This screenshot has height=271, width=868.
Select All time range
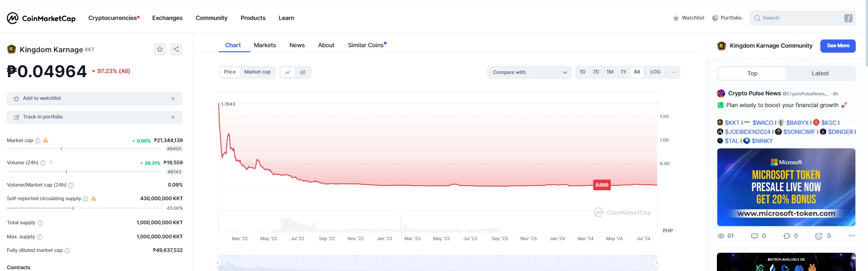pyautogui.click(x=637, y=72)
